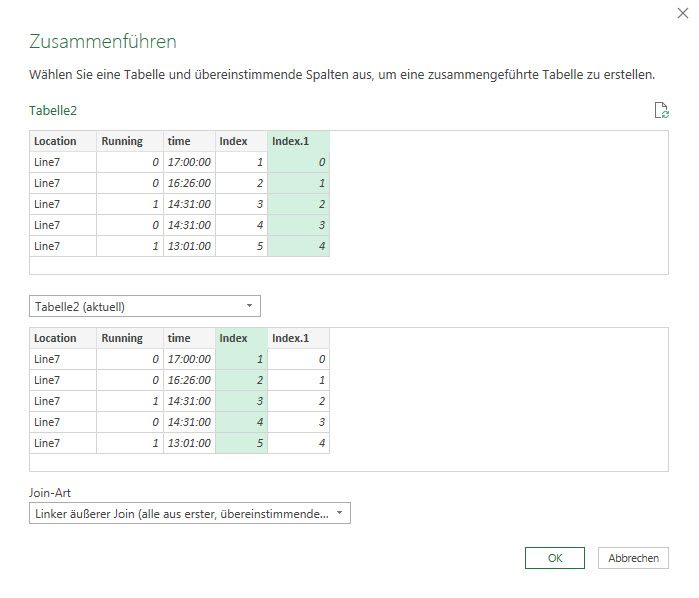Click Line7 in first row of upper table

(63, 162)
